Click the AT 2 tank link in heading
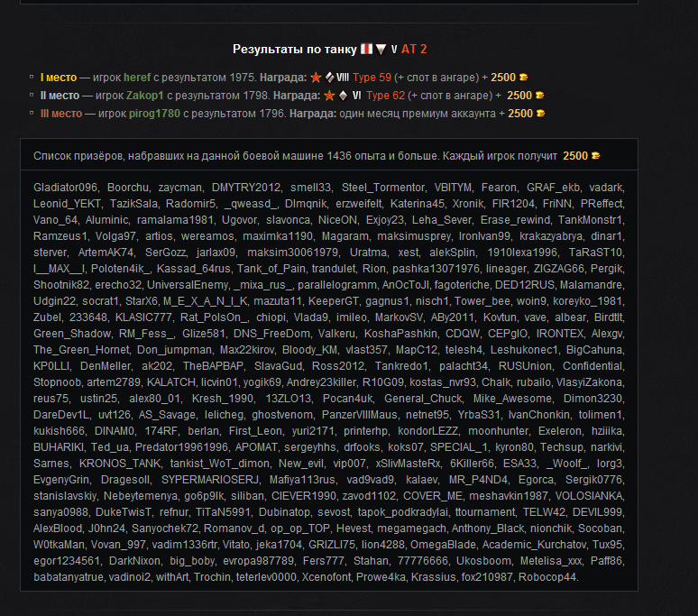Viewport: 698px width, 616px height. 414,49
